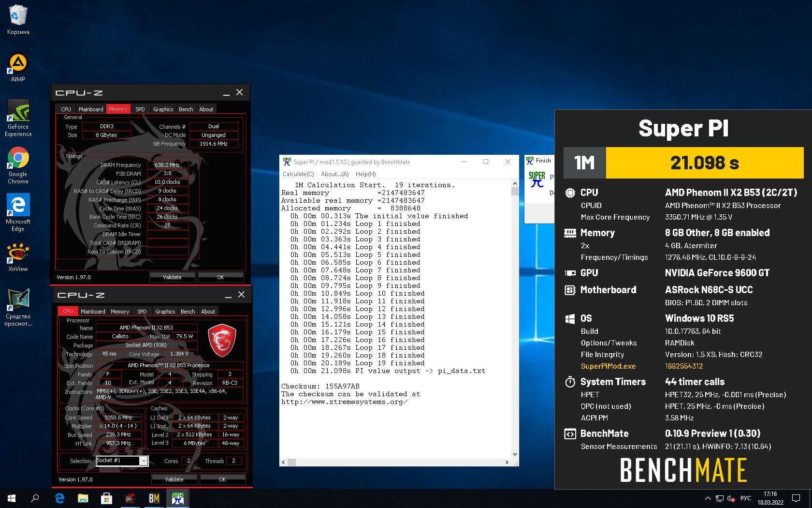
Task: Open the Help(H) menu in Super PI
Action: [365, 174]
